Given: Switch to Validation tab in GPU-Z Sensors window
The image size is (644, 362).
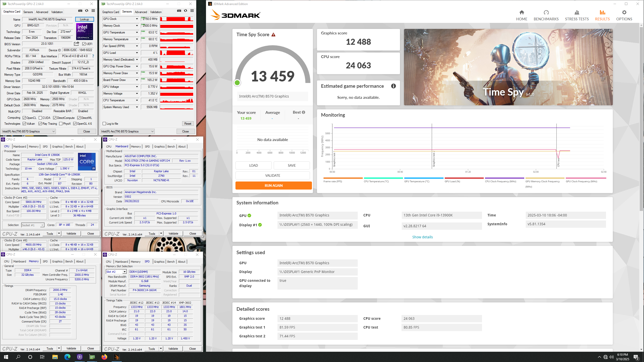Looking at the screenshot, I should (156, 12).
